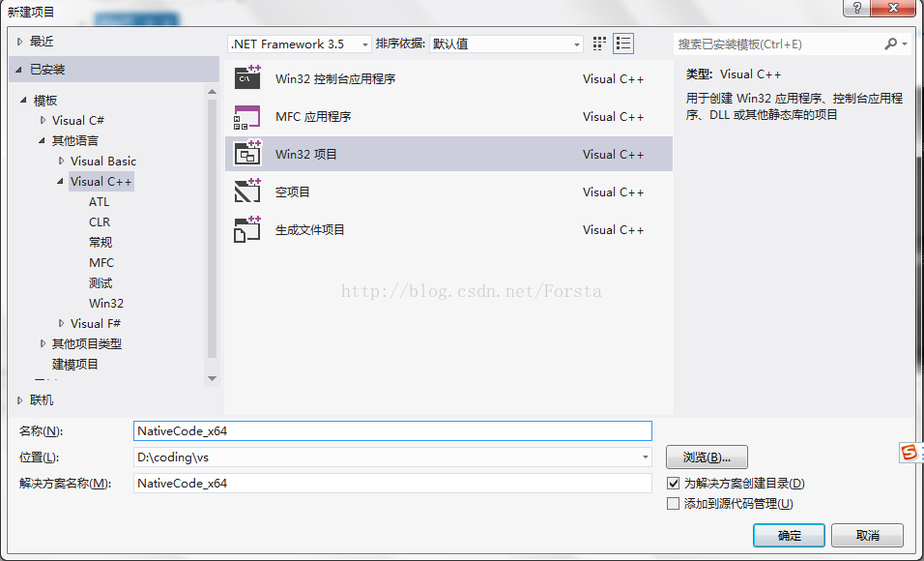Expand the Visual C# node arrow
Image resolution: width=924 pixels, height=561 pixels.
tap(43, 120)
